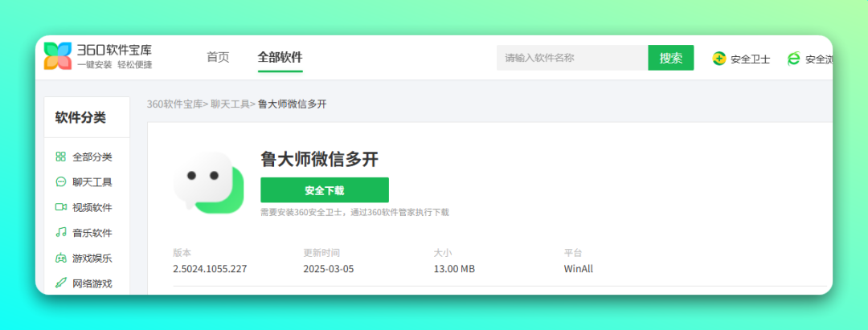
Task: Click the update date 2025-03-05
Action: pos(328,269)
